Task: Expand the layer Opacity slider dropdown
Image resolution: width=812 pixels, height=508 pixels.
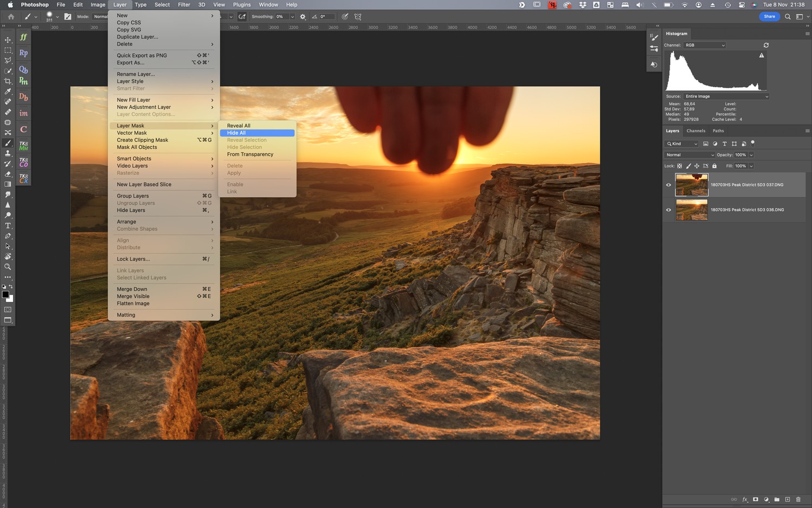Action: click(751, 155)
